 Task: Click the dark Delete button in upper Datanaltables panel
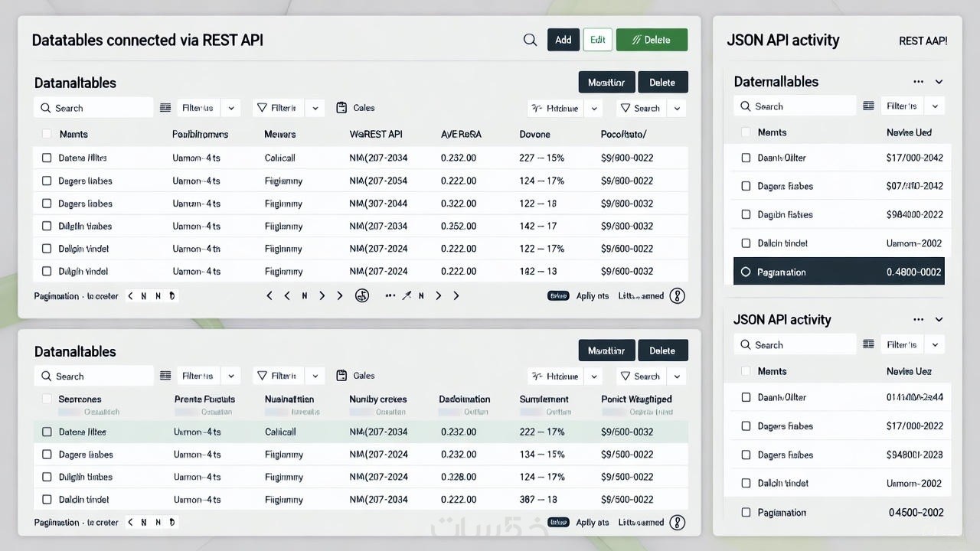coord(663,83)
